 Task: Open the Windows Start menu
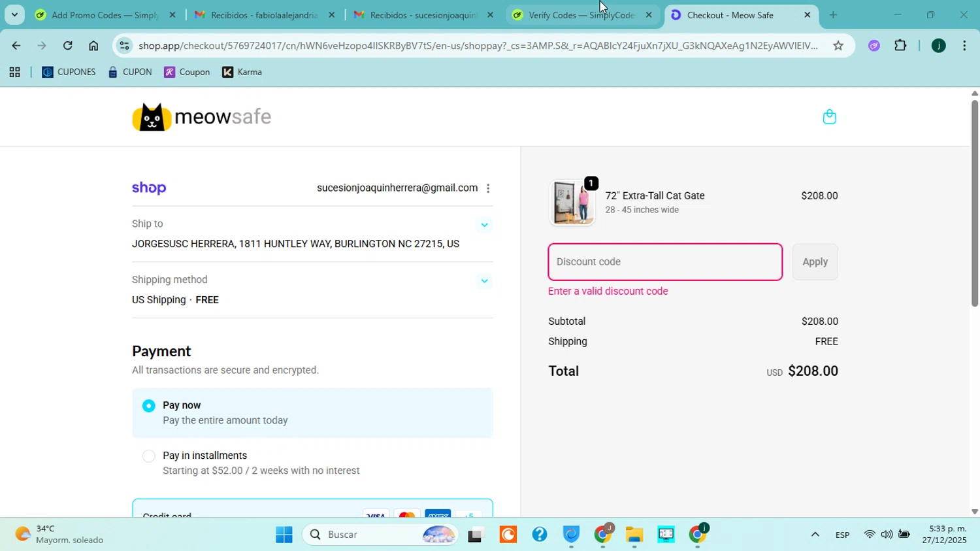284,535
